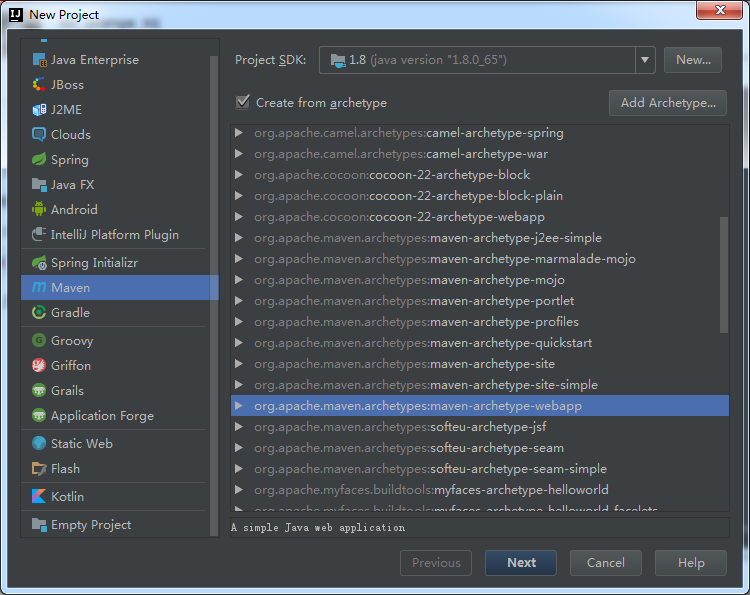
Task: Click Add Archetype... button
Action: pos(668,103)
